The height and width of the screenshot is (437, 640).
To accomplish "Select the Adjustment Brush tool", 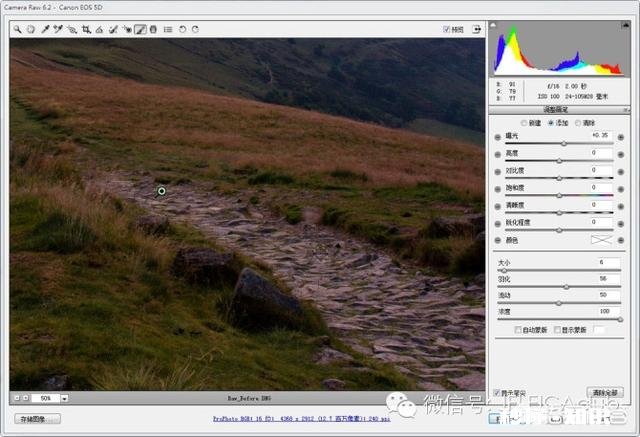I will (x=140, y=30).
